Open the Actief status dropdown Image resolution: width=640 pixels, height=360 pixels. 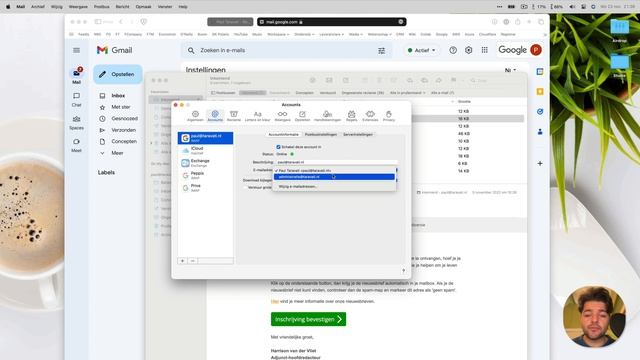pos(422,50)
